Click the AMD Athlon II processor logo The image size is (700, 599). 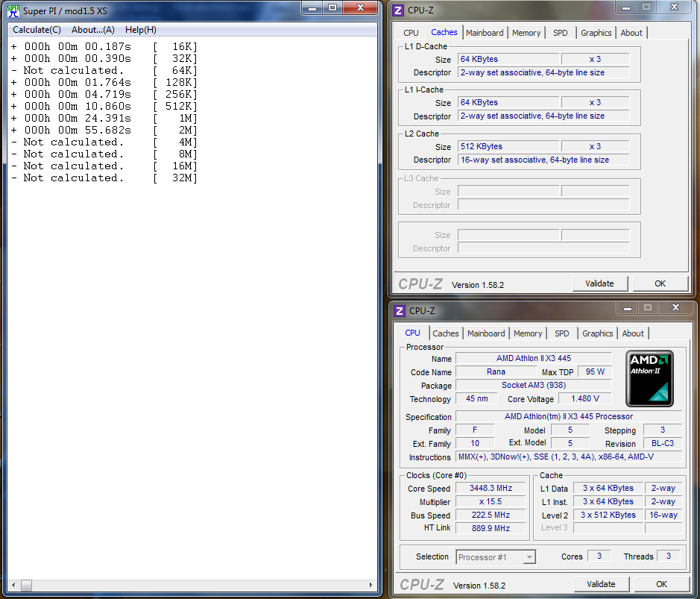(649, 378)
